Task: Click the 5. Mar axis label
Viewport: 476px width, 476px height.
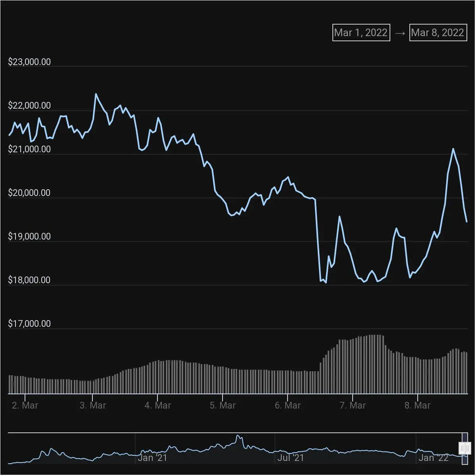Action: 223,405
